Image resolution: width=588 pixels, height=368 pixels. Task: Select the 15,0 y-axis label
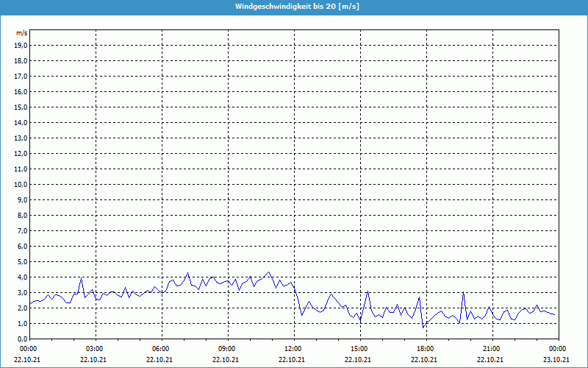(21, 107)
